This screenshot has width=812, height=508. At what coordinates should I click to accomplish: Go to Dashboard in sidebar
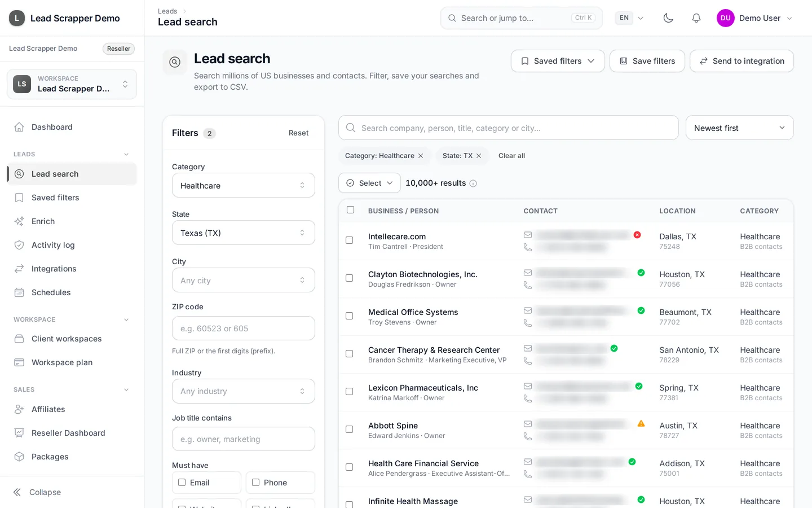72,127
